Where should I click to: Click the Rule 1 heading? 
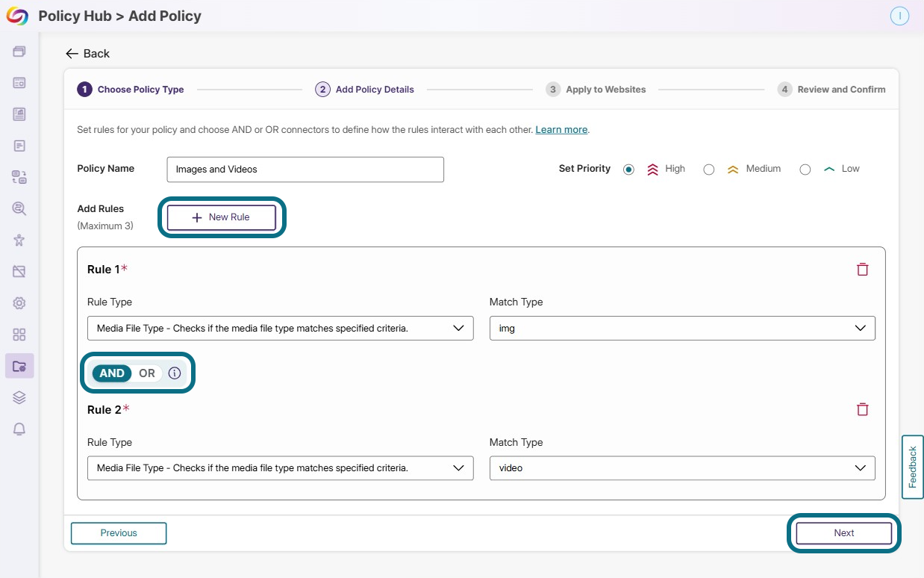coord(107,270)
